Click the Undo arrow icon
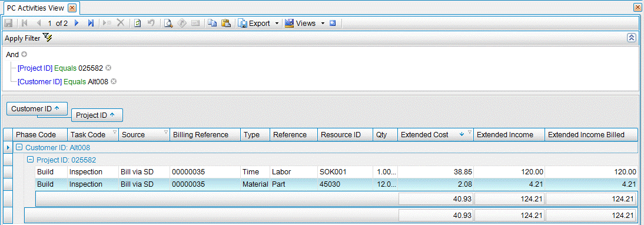This screenshot has width=644, height=225. [151, 24]
